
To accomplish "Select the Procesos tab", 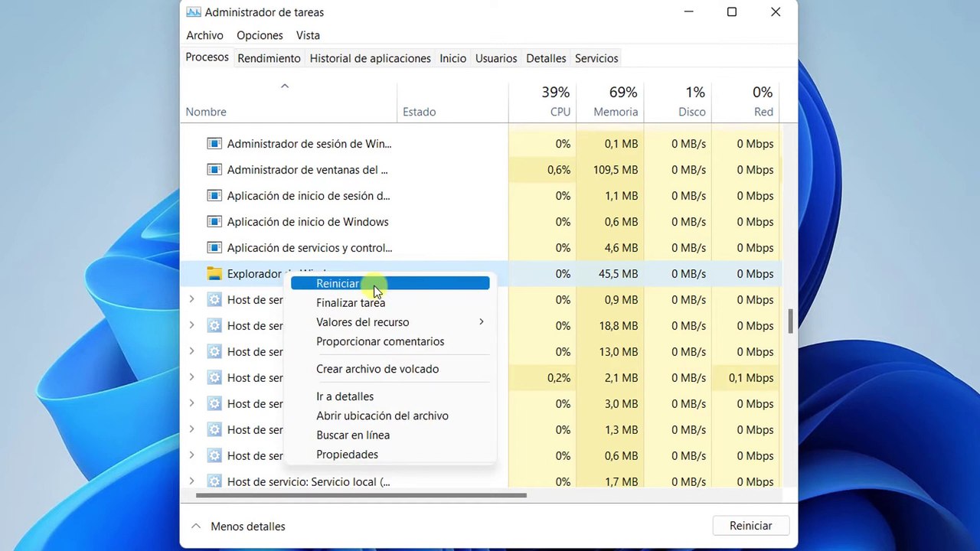I will [x=207, y=57].
